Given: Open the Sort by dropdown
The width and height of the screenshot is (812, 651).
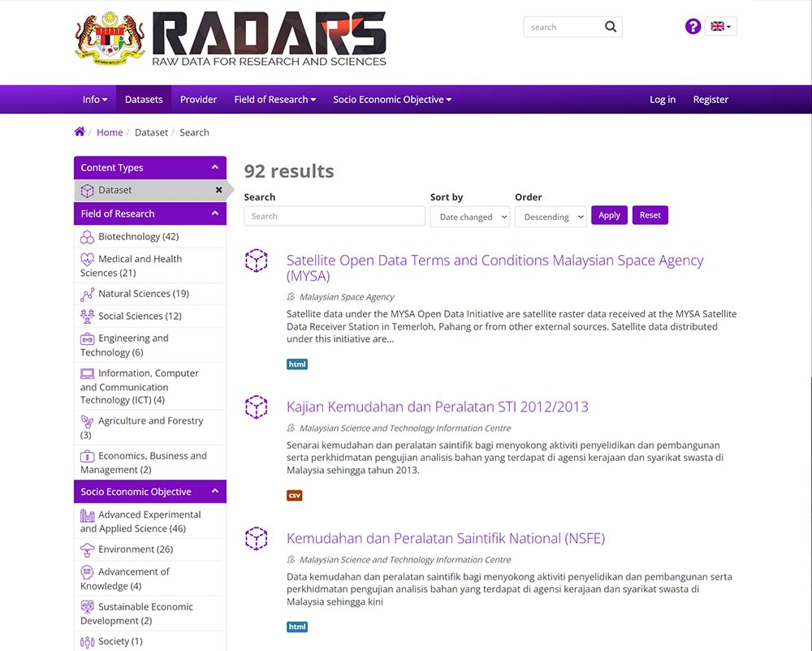Looking at the screenshot, I should point(469,216).
